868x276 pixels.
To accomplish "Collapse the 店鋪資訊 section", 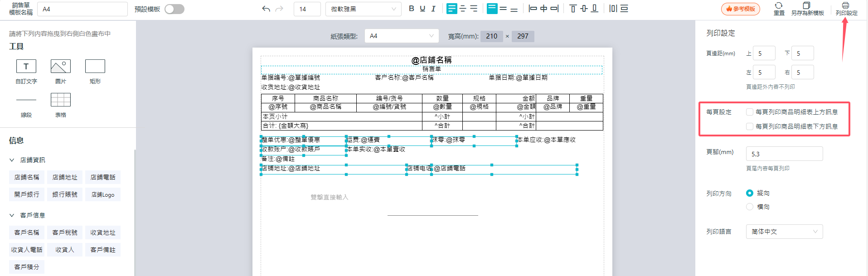I will click(x=12, y=160).
